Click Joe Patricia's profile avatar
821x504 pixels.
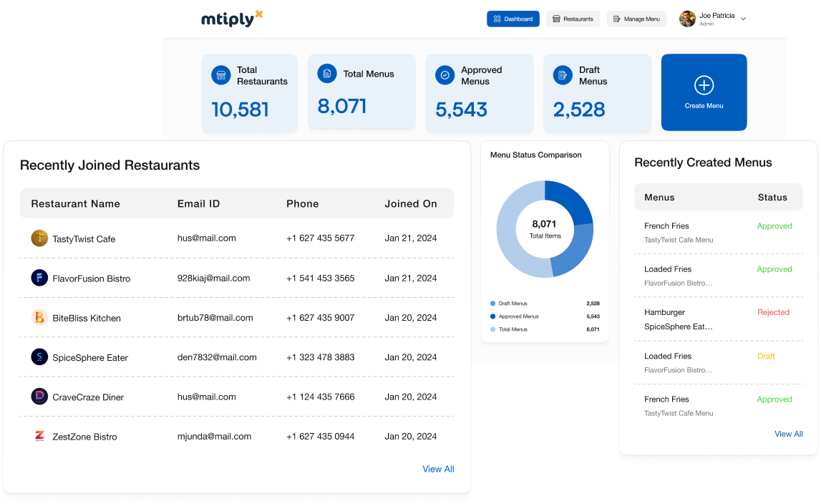coord(687,19)
